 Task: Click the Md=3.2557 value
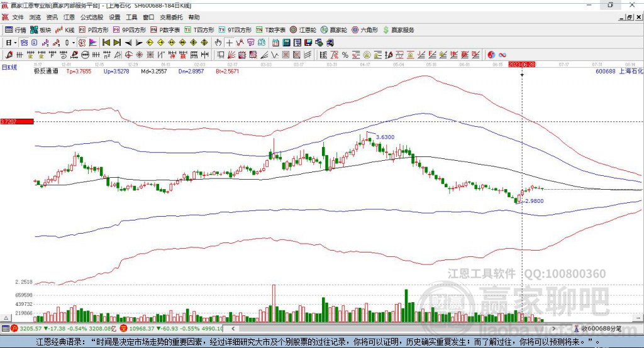(x=154, y=71)
